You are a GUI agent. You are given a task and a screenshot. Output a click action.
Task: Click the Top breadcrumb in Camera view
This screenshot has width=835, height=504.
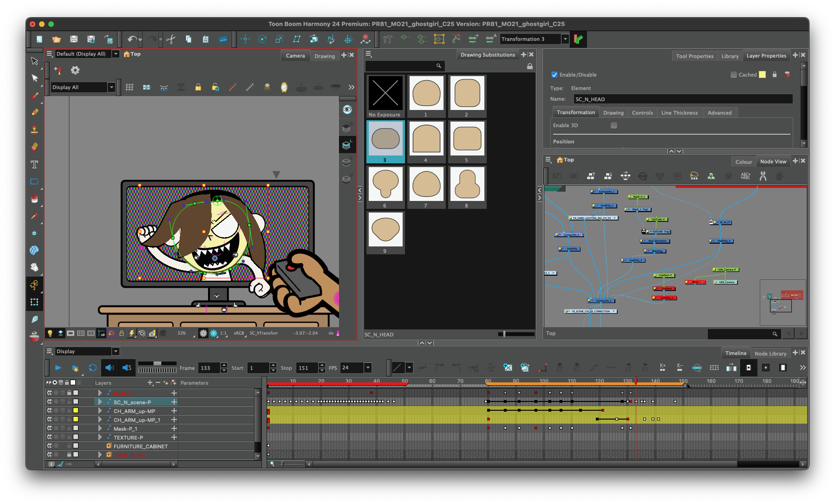tap(135, 54)
